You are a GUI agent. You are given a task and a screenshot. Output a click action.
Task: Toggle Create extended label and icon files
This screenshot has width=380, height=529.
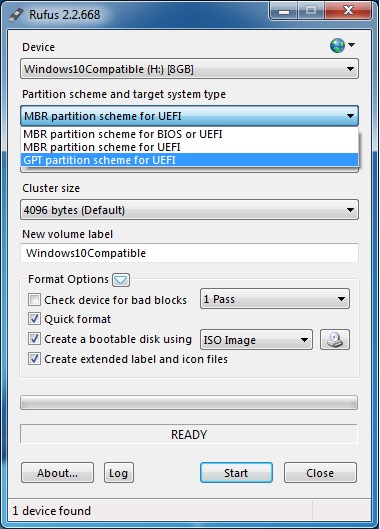coord(34,359)
